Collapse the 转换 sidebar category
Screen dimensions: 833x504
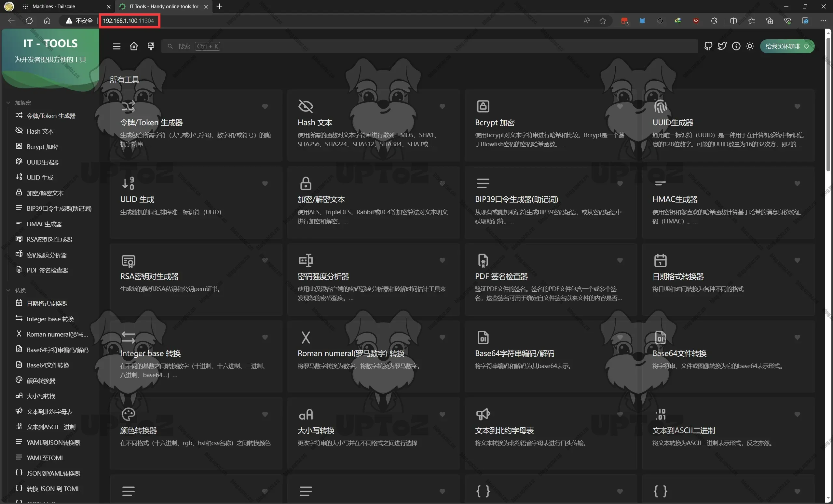point(16,290)
